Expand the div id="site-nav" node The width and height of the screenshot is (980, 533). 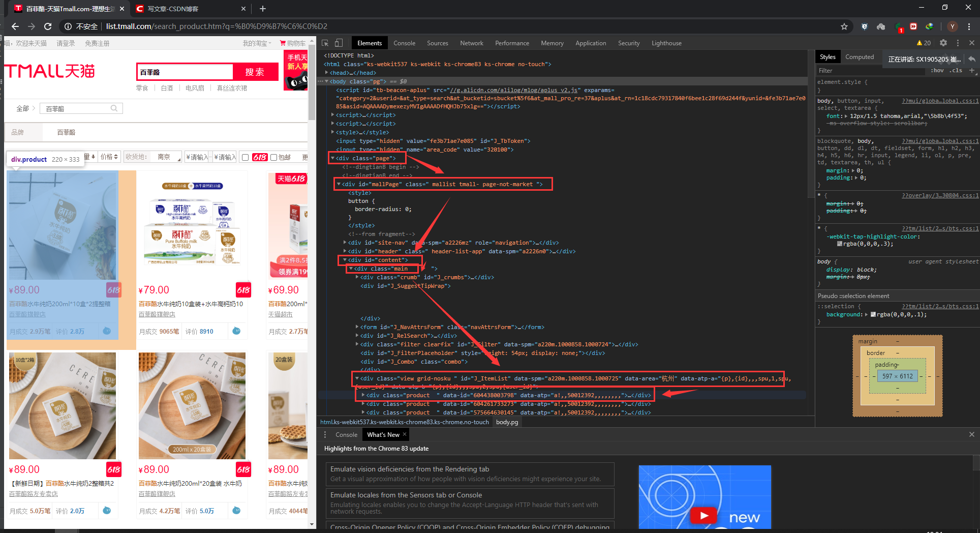345,243
